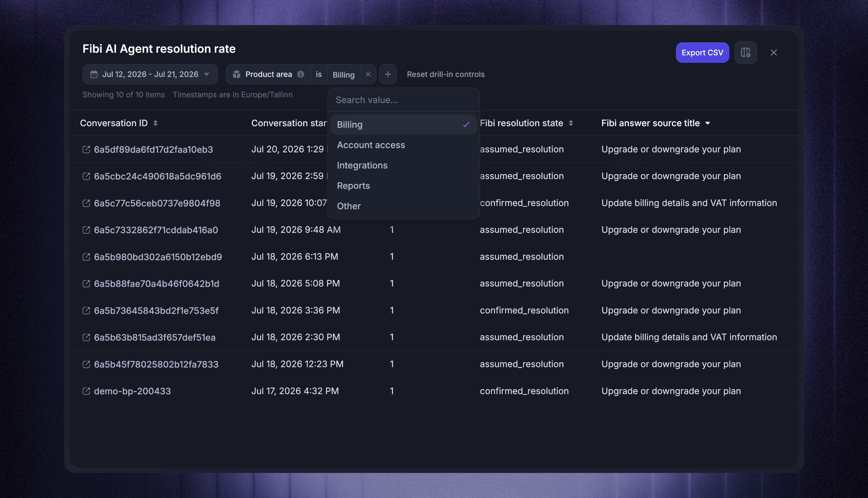Click 'Update billing details' in 6a5c77c56ceb0737e9804f98 row

(689, 203)
